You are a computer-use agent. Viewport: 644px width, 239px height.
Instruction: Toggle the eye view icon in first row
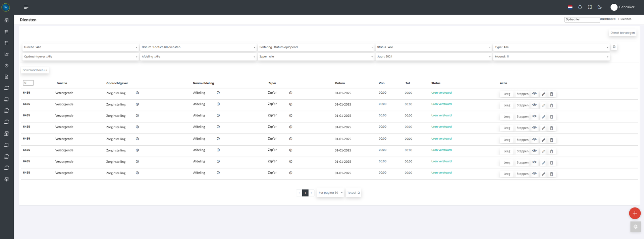tap(534, 94)
